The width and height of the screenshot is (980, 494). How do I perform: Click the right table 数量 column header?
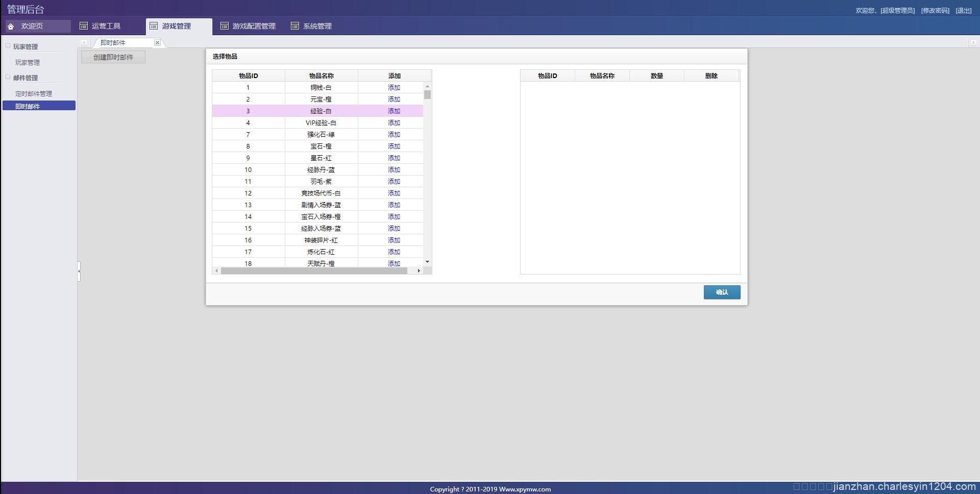click(657, 76)
